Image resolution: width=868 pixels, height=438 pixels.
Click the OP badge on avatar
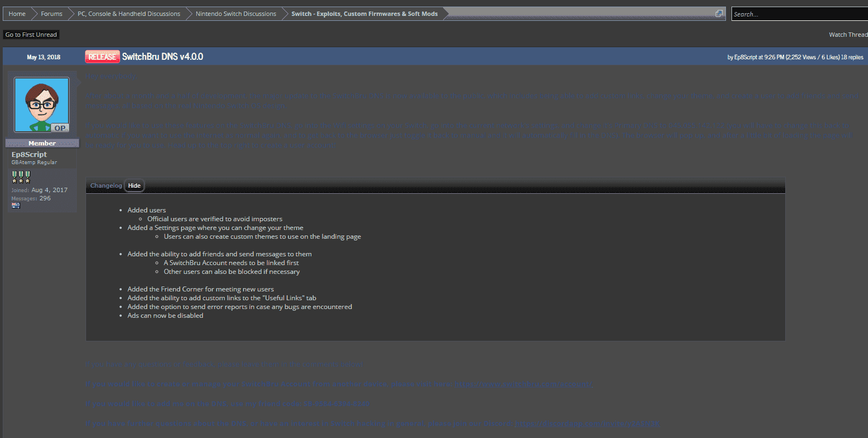(x=60, y=128)
